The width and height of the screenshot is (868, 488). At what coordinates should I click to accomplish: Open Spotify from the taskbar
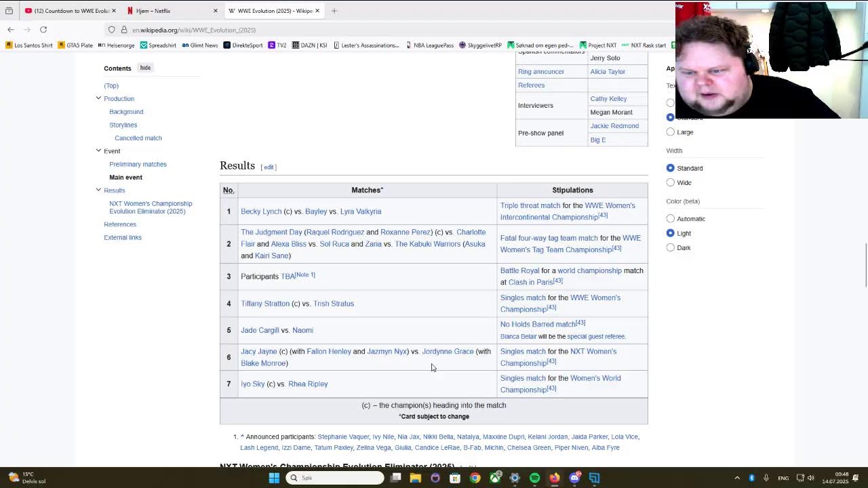click(534, 478)
